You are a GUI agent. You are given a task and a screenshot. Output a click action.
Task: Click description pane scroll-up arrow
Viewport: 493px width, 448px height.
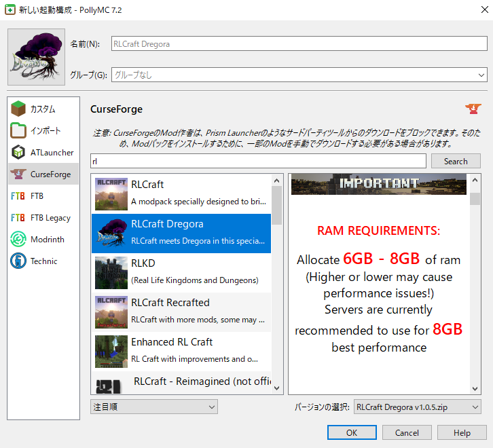click(475, 181)
